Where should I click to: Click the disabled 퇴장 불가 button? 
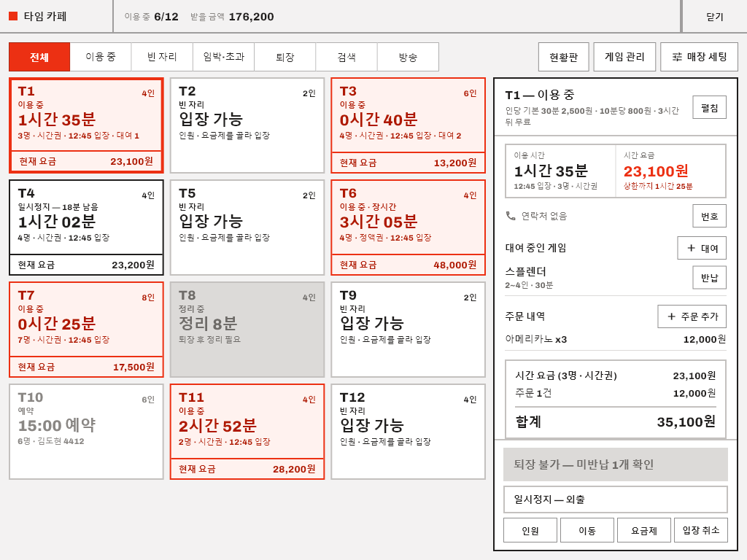pos(616,464)
